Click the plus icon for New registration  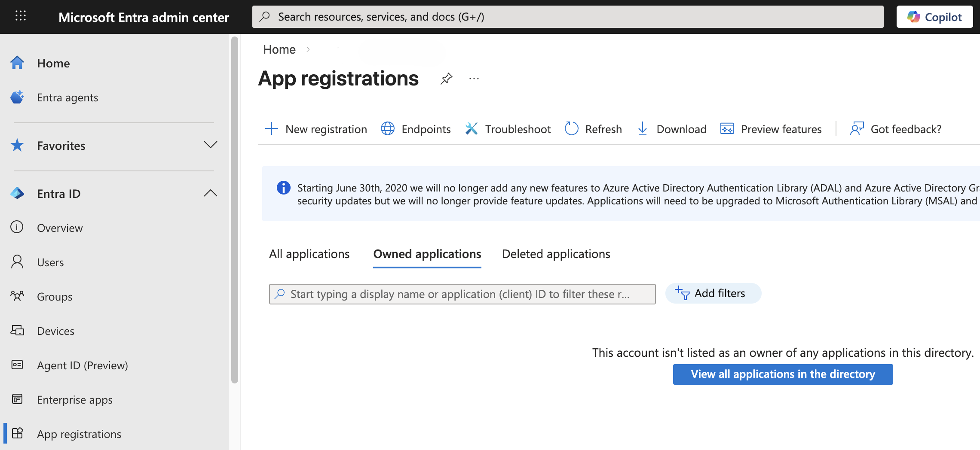pyautogui.click(x=272, y=129)
